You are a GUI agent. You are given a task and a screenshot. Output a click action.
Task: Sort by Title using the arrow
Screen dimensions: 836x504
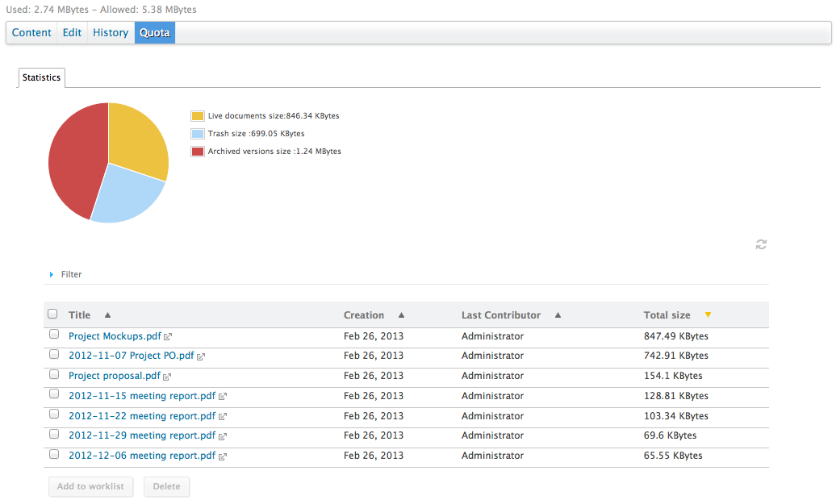click(x=107, y=314)
